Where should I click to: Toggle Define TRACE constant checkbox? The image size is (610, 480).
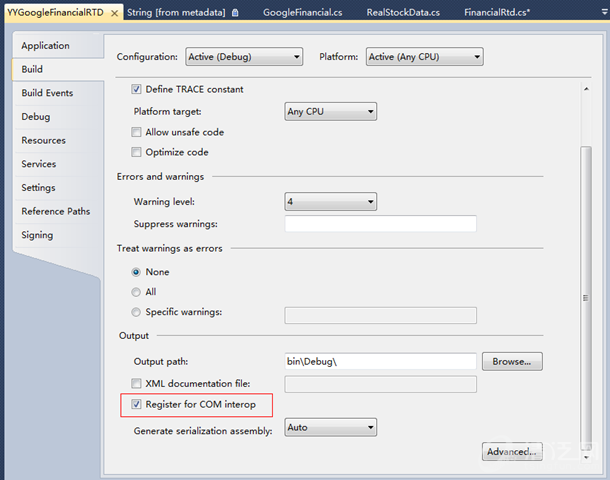click(136, 89)
